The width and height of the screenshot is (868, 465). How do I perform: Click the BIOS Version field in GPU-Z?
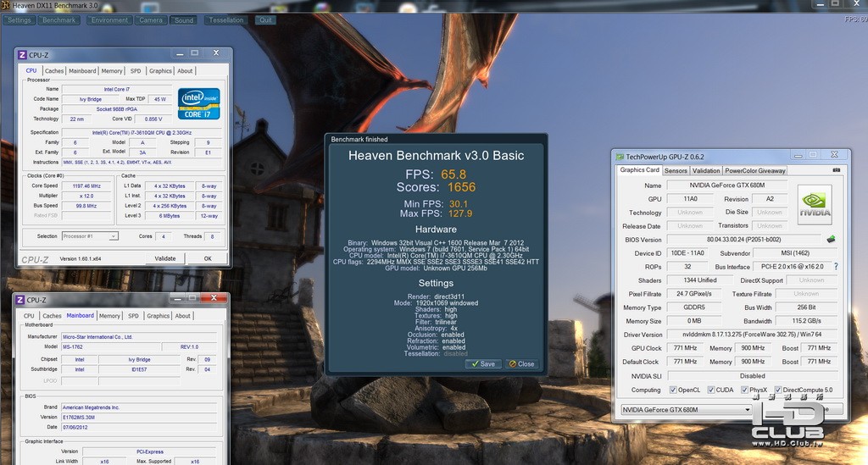(x=743, y=240)
